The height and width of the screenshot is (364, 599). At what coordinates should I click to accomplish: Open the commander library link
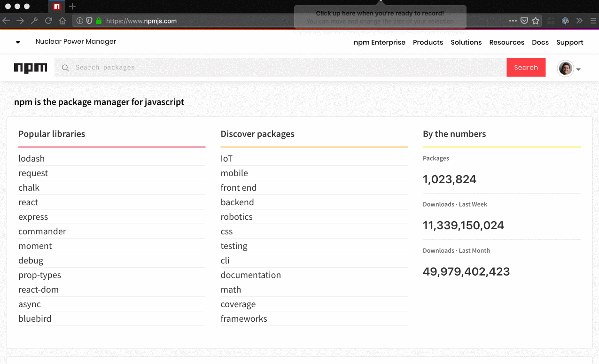[x=42, y=232]
